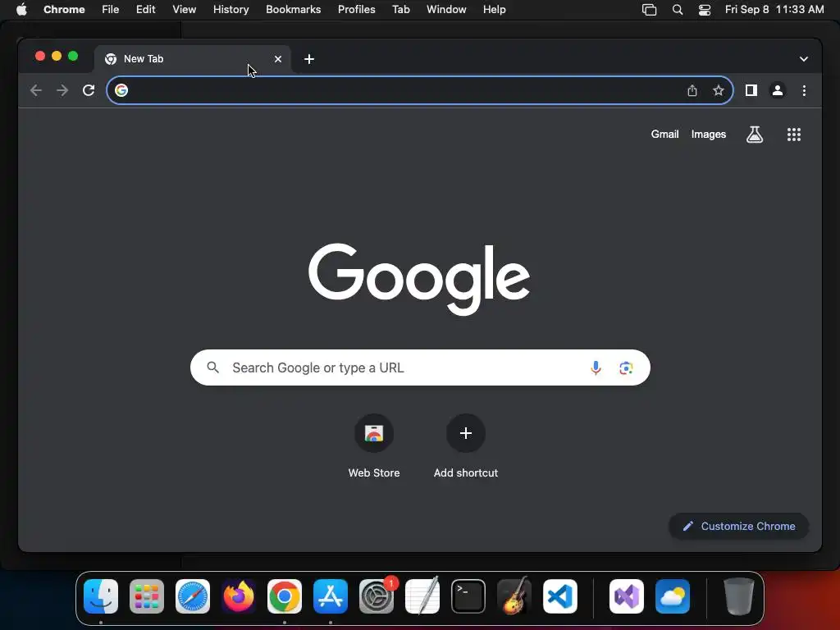
Task: Click Chrome icon in the Dock
Action: click(x=285, y=596)
